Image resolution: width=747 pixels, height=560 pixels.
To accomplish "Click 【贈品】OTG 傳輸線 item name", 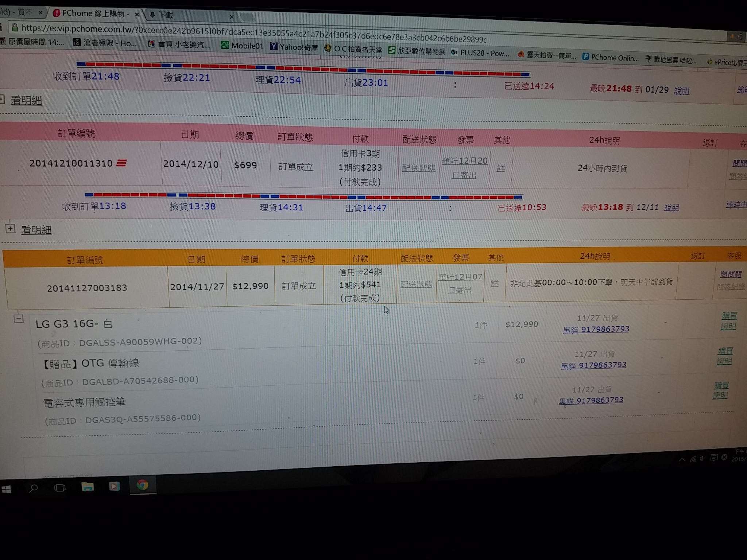I will pos(91,363).
